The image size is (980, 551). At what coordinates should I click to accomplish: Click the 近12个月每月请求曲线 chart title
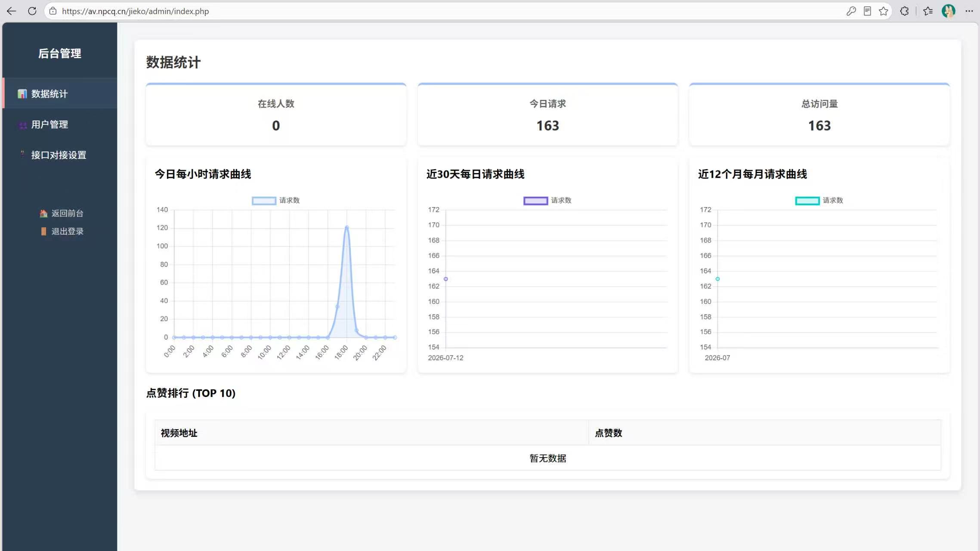752,174
